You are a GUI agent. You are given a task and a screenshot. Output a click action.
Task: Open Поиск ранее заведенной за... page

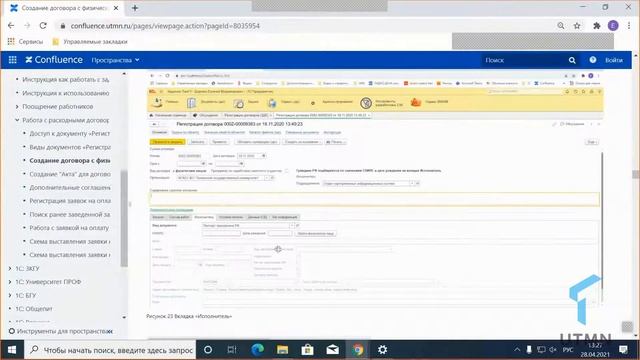point(70,214)
